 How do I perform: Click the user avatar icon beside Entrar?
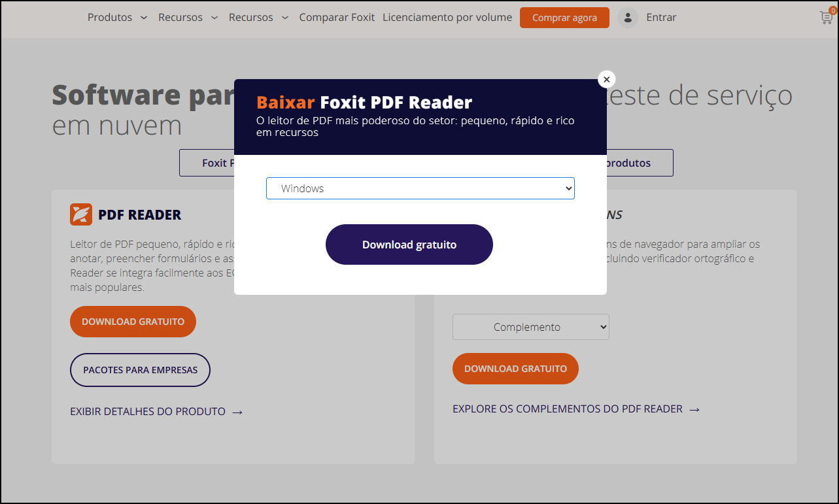tap(627, 18)
